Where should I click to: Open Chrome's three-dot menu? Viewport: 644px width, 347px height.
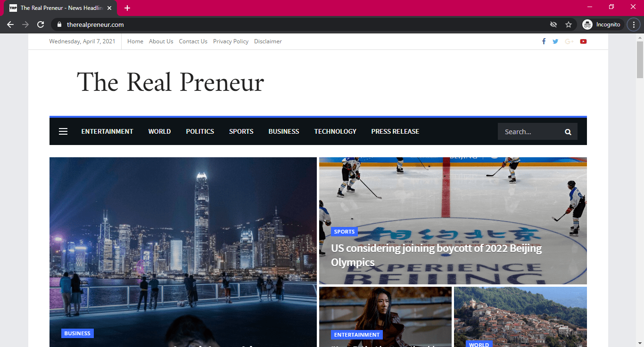coord(634,24)
